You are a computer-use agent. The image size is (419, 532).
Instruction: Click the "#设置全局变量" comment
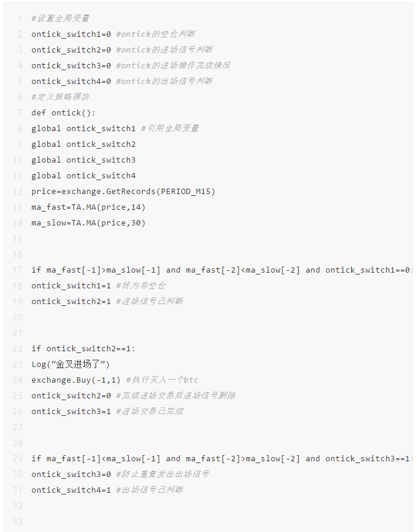coord(60,18)
